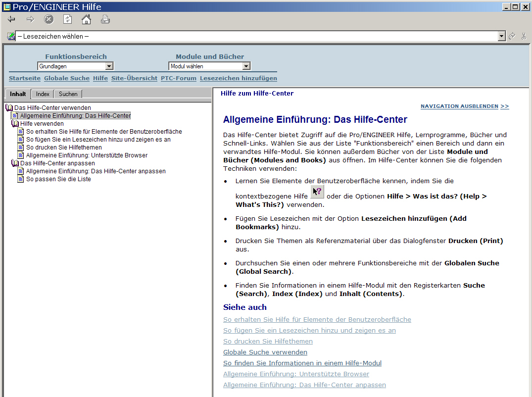The width and height of the screenshot is (532, 397).
Task: Click book icon of Das Hilfe-Center anpassen
Action: coord(15,163)
